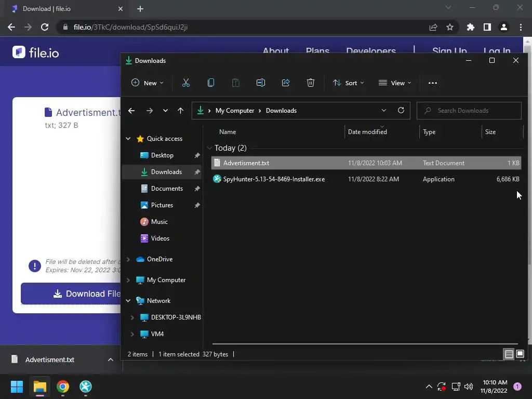The image size is (532, 399).
Task: Toggle the Chrome side panel
Action: click(x=487, y=27)
